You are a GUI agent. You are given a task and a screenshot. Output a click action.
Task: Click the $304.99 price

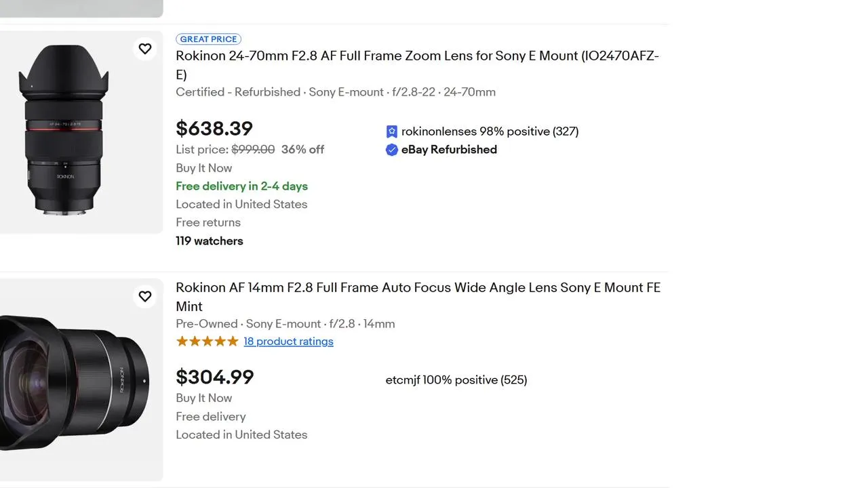[215, 377]
